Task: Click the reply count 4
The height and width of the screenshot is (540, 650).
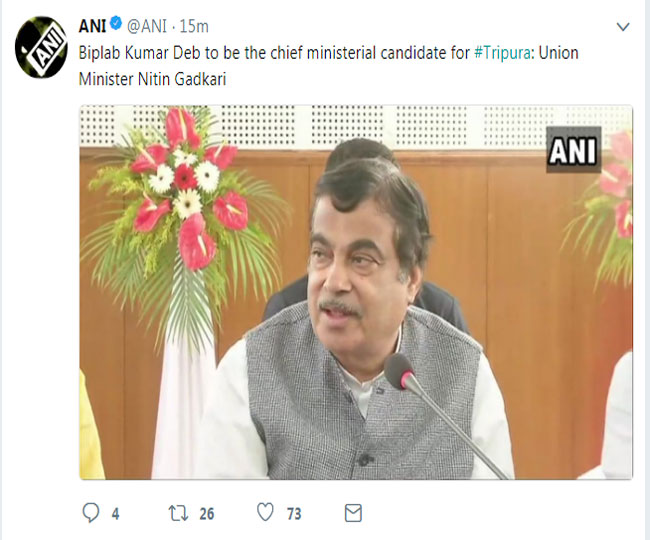Action: click(115, 514)
